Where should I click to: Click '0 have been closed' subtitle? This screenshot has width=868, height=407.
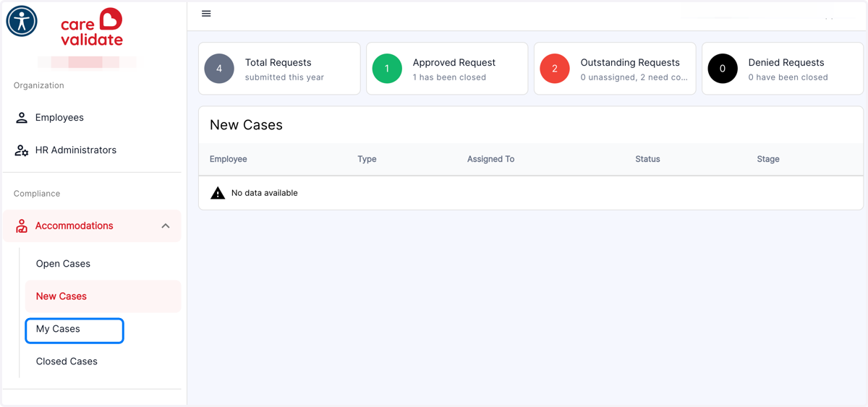pos(788,77)
